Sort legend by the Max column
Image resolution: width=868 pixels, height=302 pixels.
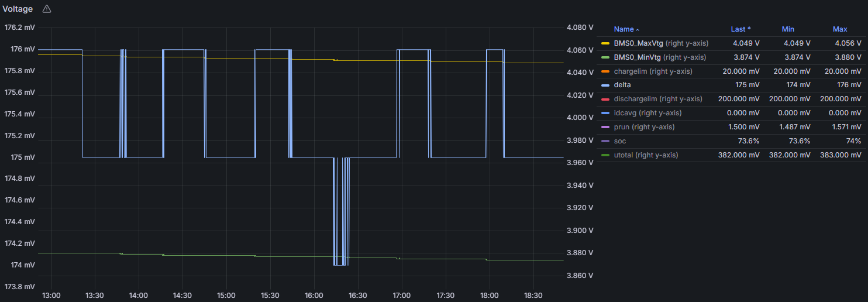point(839,29)
